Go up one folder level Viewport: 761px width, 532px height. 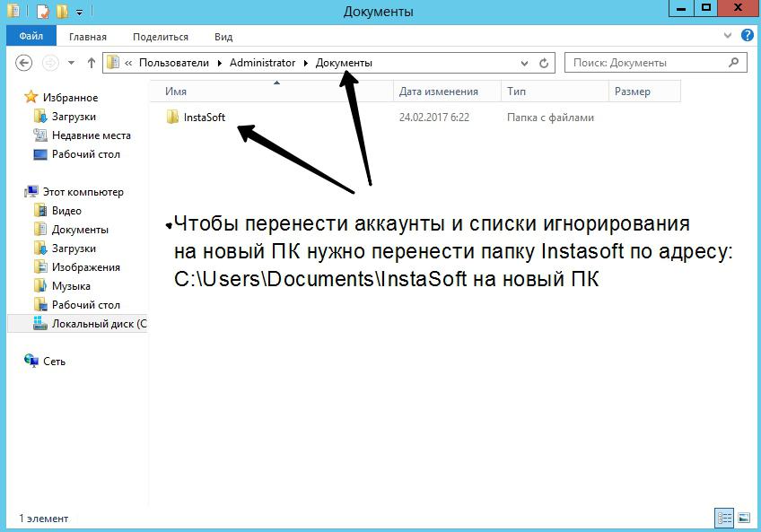[92, 63]
